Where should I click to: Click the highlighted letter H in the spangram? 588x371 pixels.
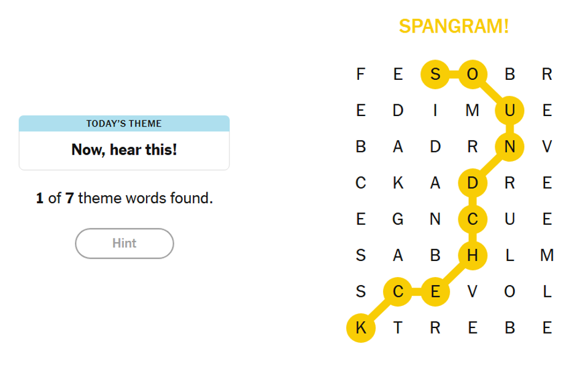472,256
